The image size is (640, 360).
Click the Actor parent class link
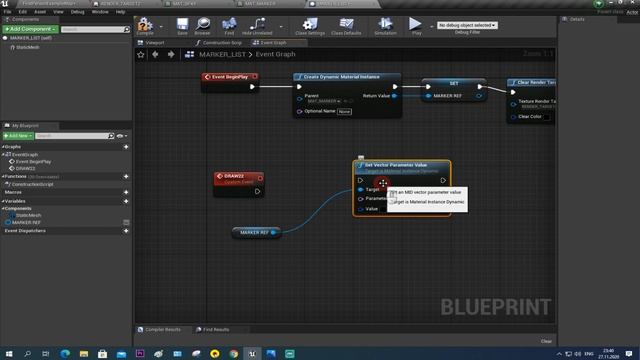point(633,12)
